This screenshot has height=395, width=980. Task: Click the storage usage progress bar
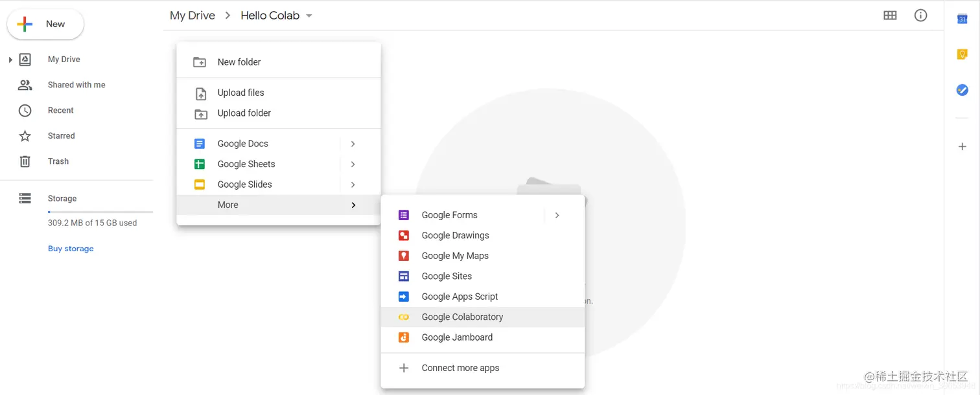(x=100, y=212)
